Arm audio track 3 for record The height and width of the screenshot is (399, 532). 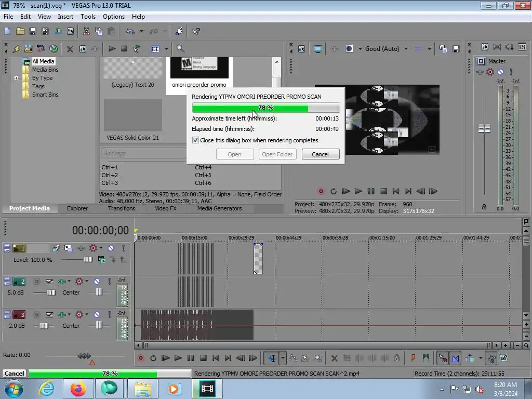(37, 315)
